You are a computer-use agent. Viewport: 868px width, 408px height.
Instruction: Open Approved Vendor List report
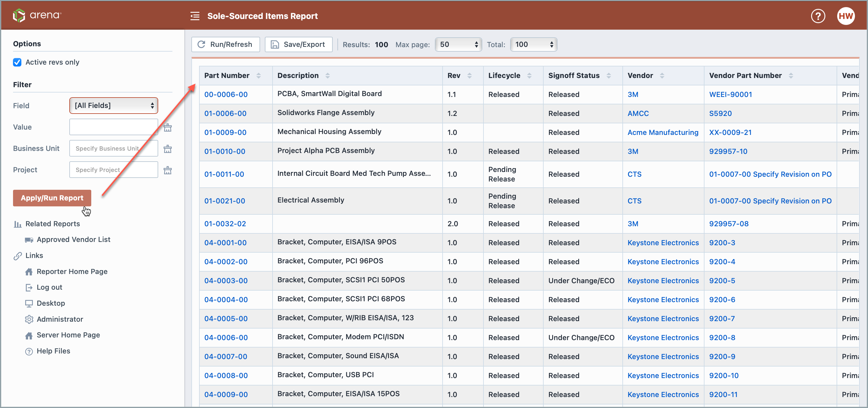pos(73,239)
